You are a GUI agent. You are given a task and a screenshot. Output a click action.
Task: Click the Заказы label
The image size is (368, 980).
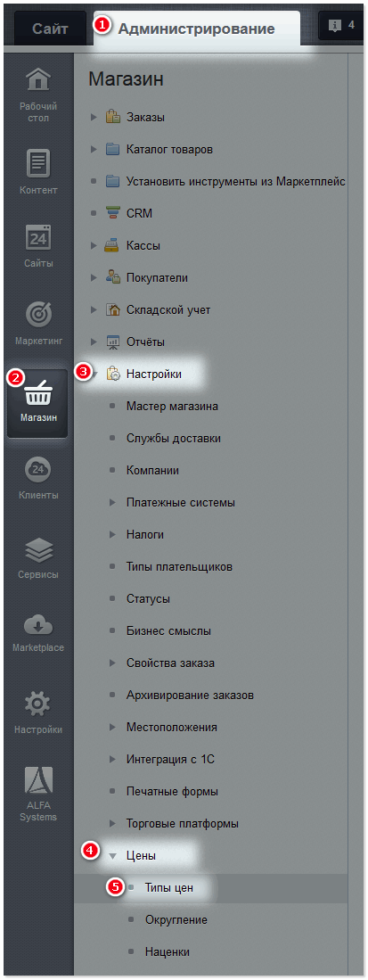(145, 117)
